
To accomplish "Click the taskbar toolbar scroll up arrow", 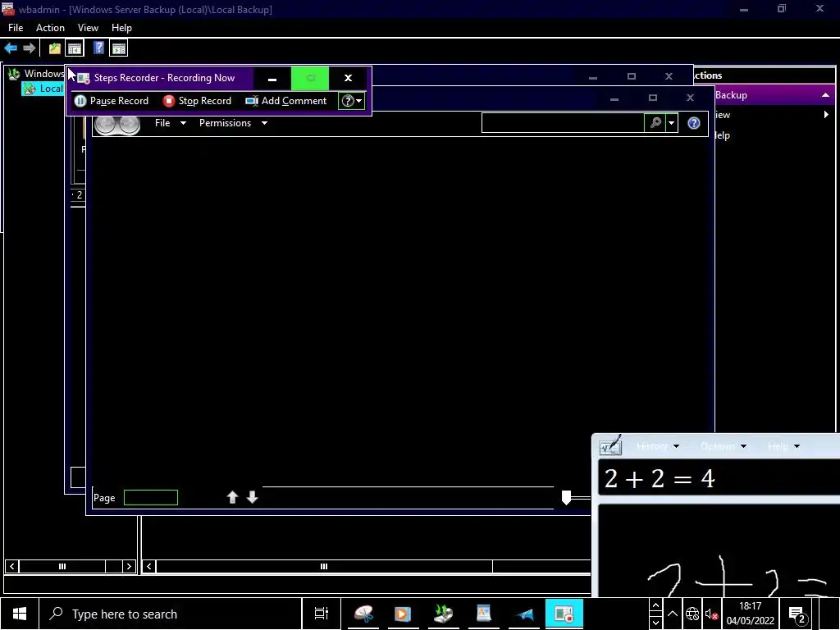I will 655,605.
